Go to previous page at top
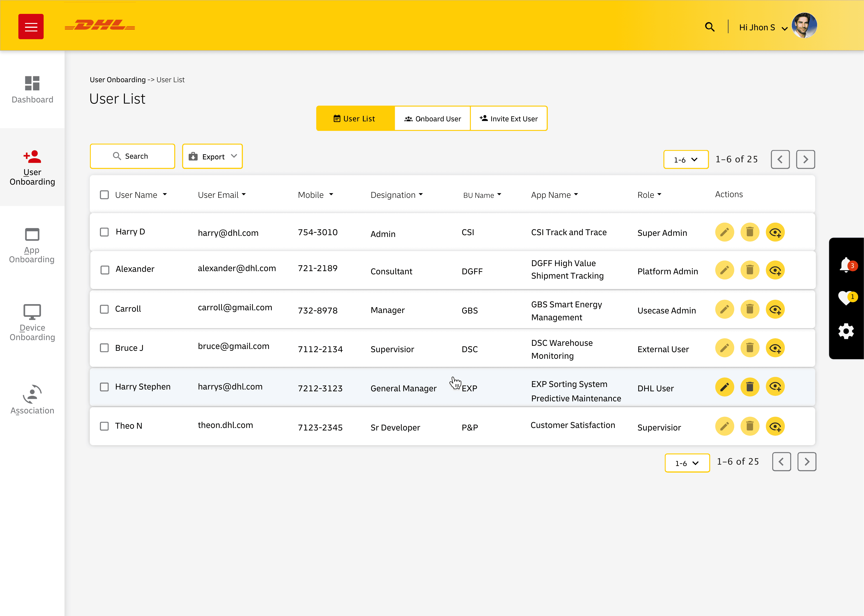864x616 pixels. point(780,159)
